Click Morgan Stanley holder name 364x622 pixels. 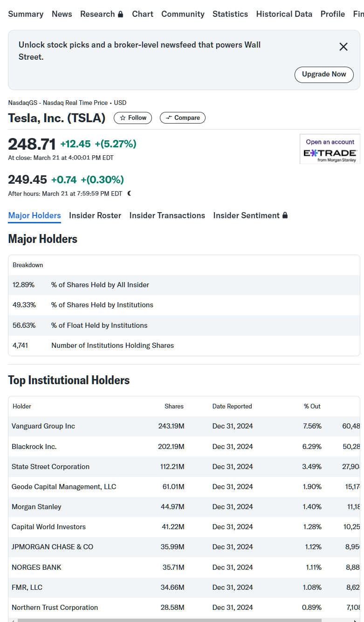click(36, 507)
